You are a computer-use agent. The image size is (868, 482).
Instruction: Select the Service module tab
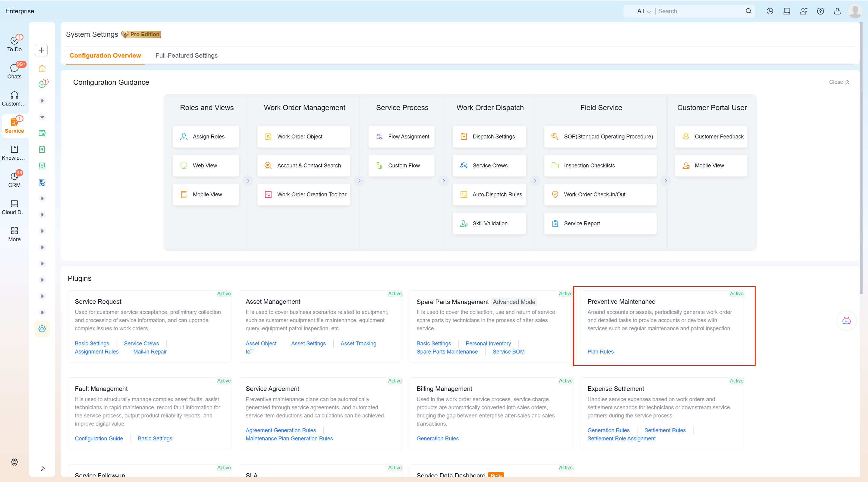point(14,125)
